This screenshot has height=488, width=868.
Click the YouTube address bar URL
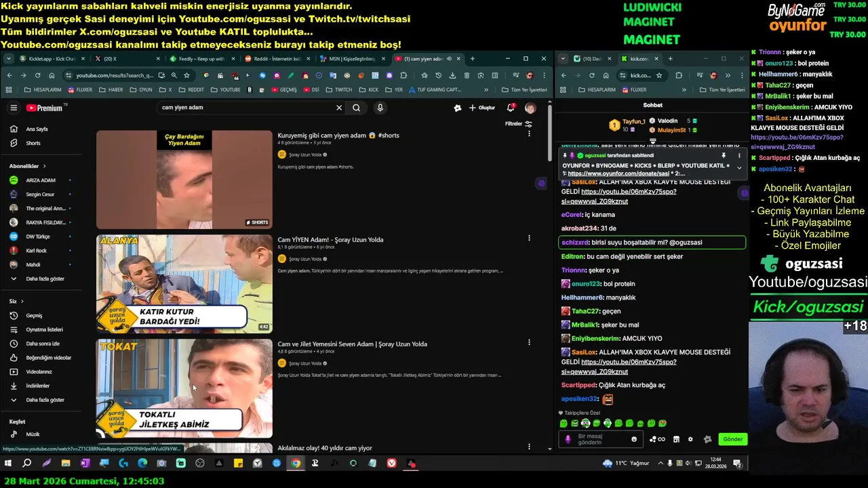click(114, 75)
